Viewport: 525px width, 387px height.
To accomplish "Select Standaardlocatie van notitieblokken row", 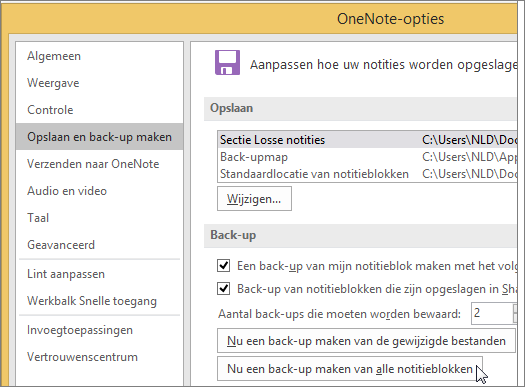I will (x=367, y=174).
